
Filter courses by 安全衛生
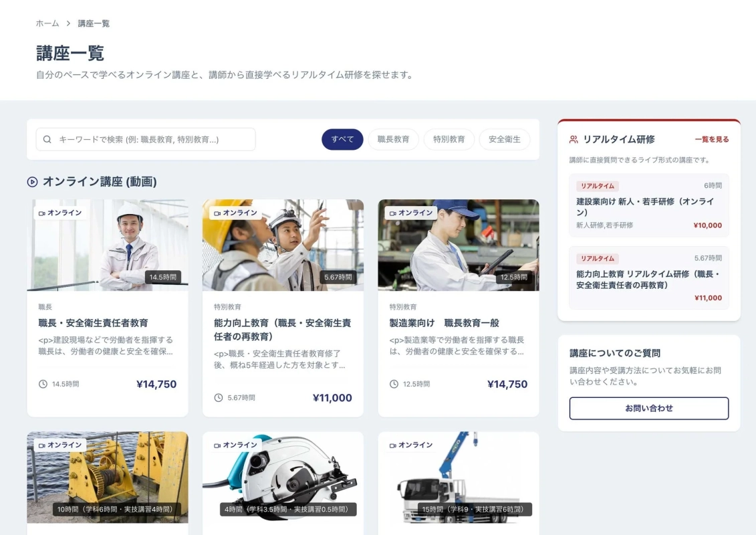pyautogui.click(x=504, y=140)
